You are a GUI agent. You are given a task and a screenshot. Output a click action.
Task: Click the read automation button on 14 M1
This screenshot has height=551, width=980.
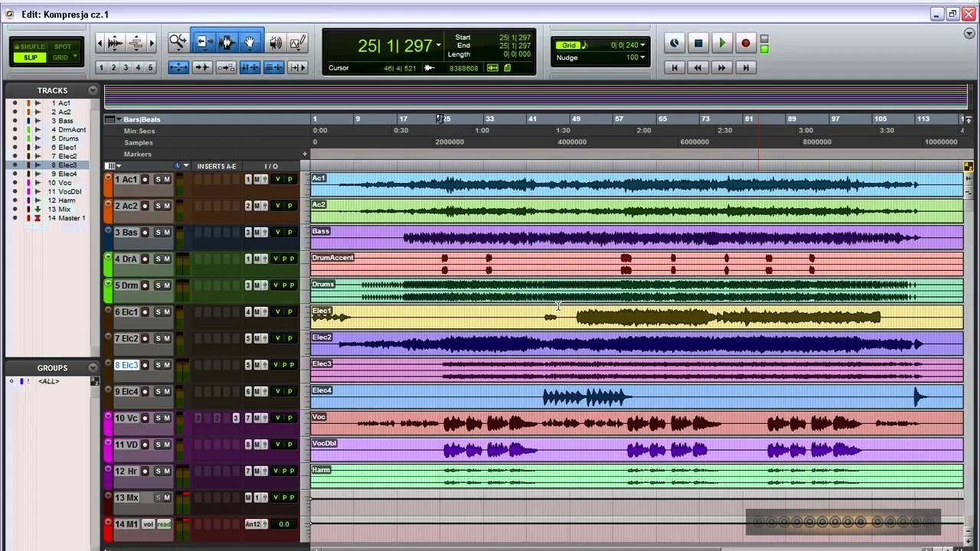pos(164,524)
